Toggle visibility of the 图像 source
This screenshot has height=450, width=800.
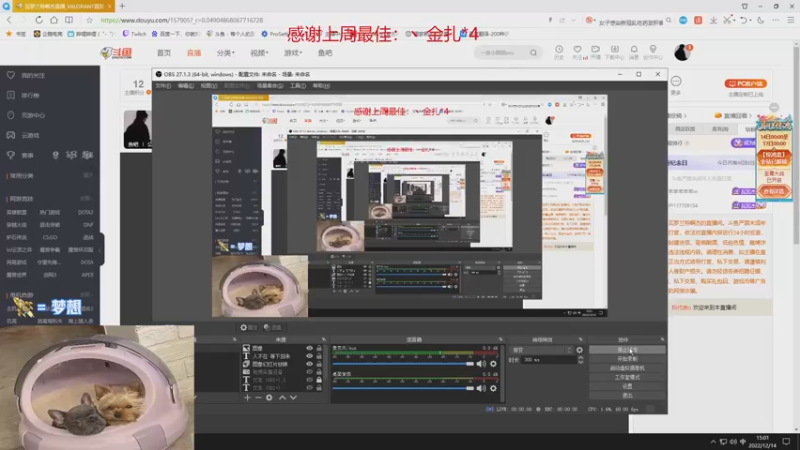(309, 348)
